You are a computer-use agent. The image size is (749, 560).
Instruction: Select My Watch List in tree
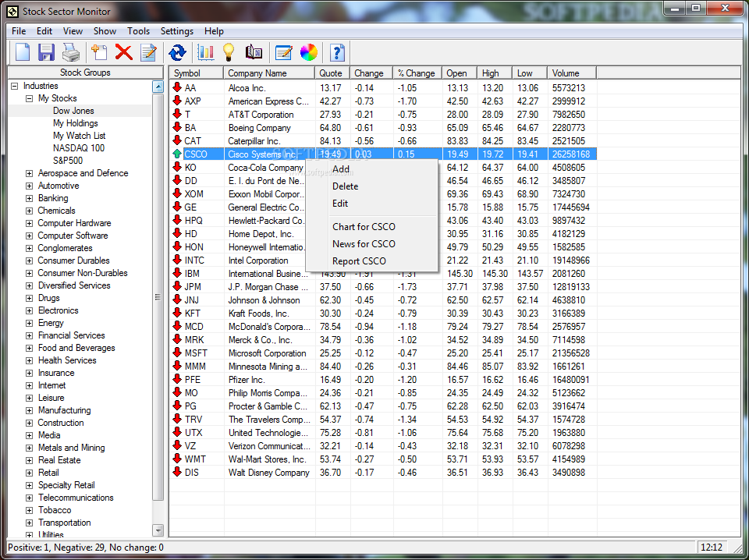pos(80,136)
